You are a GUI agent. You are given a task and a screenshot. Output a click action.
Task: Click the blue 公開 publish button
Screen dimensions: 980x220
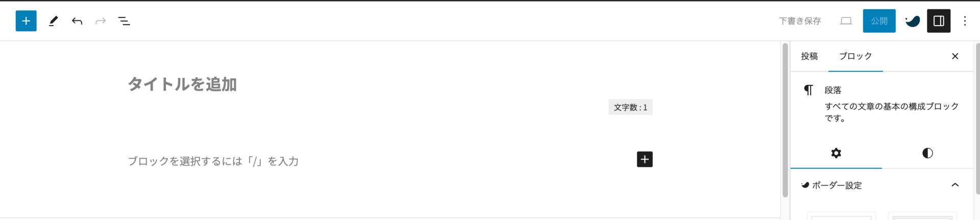click(x=879, y=21)
